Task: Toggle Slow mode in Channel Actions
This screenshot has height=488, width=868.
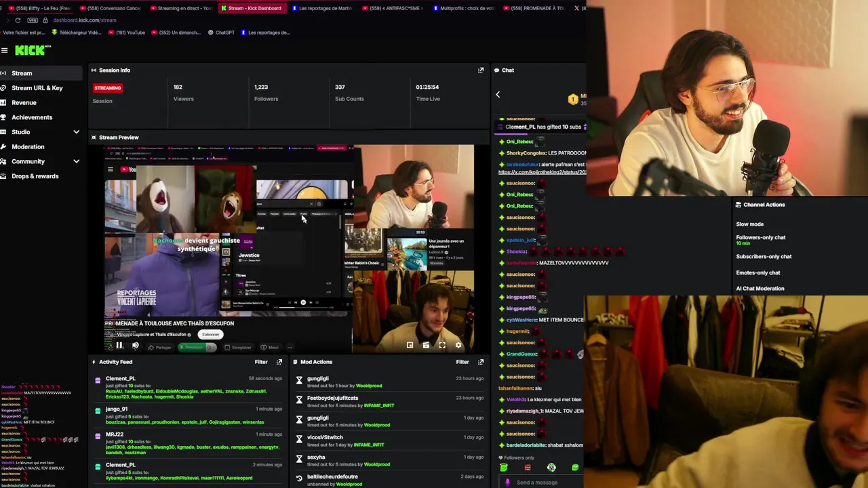Action: 750,224
